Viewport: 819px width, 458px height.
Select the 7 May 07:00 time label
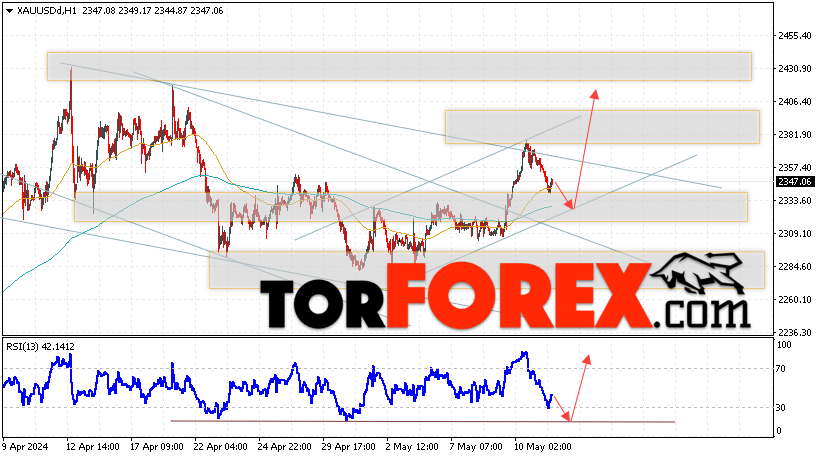(x=476, y=447)
